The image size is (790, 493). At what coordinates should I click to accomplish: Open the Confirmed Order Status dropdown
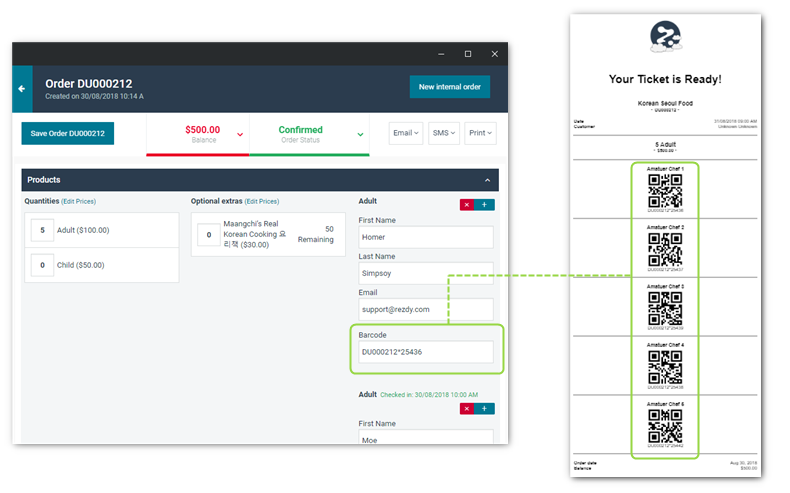click(x=309, y=134)
